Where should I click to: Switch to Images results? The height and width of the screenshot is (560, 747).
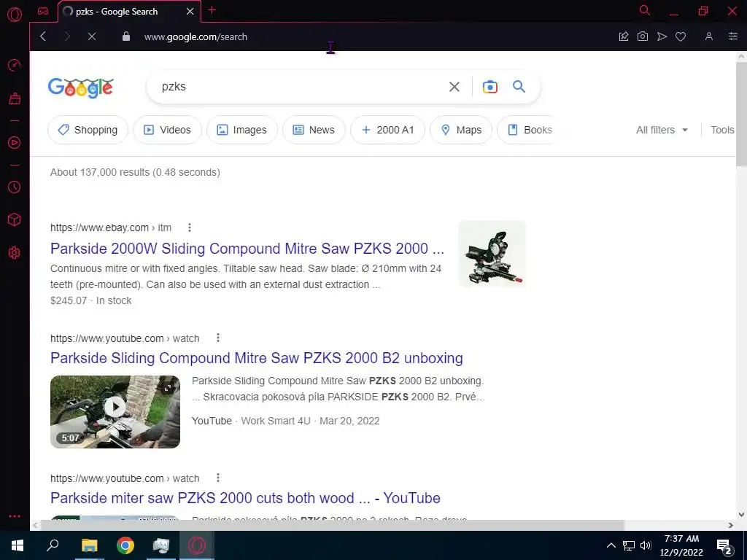click(242, 130)
